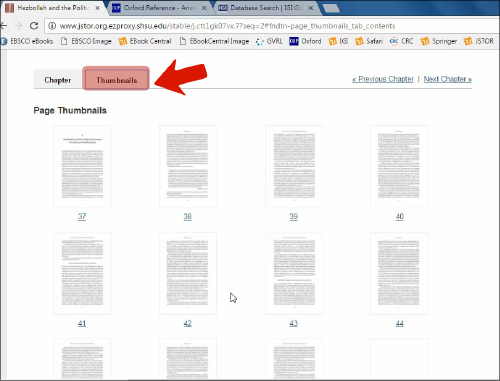The height and width of the screenshot is (381, 500).
Task: Click the page number 43 link
Action: (294, 323)
